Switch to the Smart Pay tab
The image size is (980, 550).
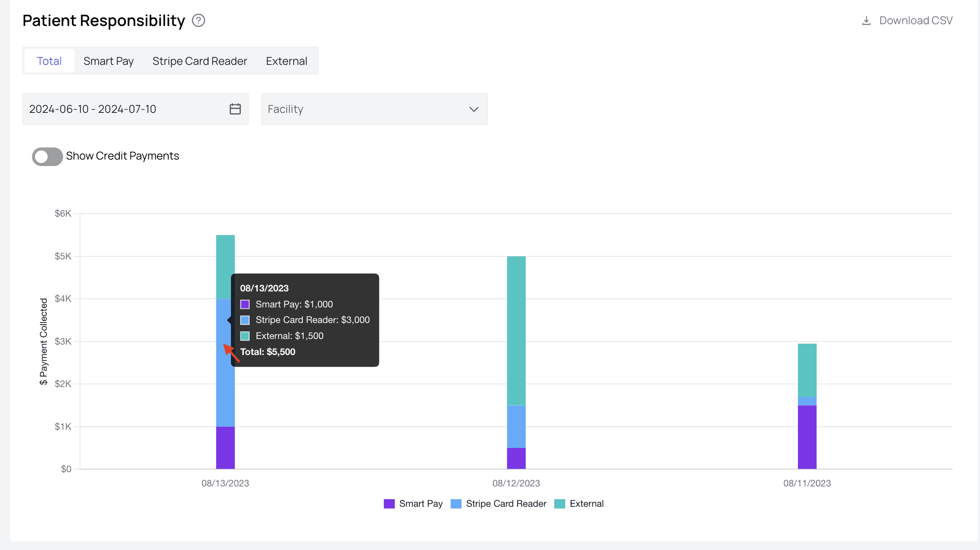click(109, 61)
